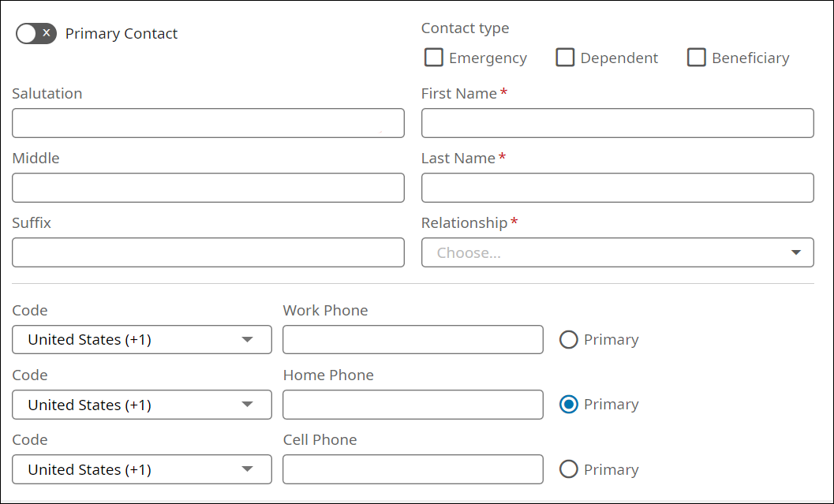Viewport: 834px width, 504px height.
Task: Set Work Phone as Primary
Action: click(x=569, y=339)
